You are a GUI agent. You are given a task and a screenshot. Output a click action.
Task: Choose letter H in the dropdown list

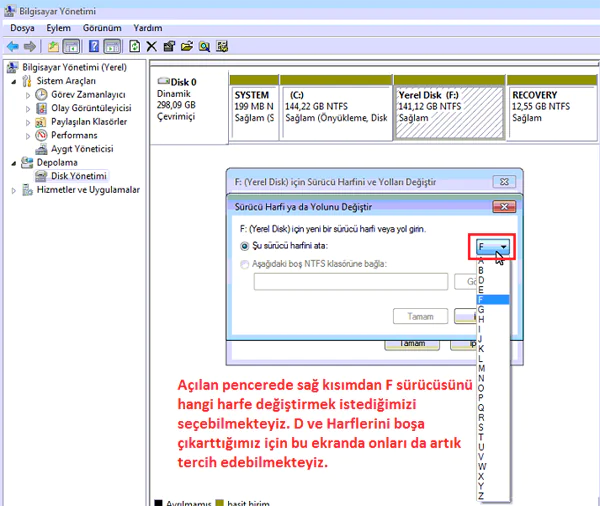click(x=493, y=319)
